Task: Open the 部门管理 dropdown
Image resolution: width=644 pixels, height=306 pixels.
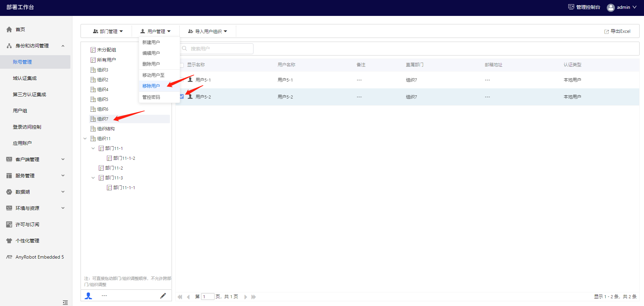Action: pos(108,31)
